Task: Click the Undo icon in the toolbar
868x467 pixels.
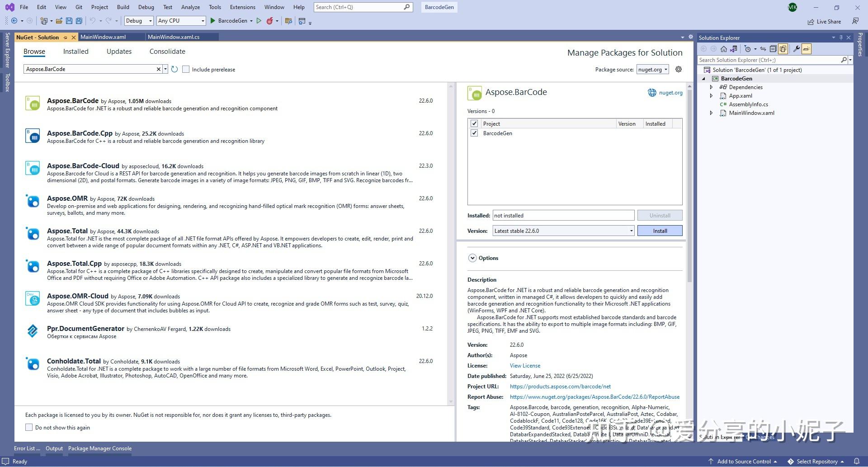Action: point(92,21)
